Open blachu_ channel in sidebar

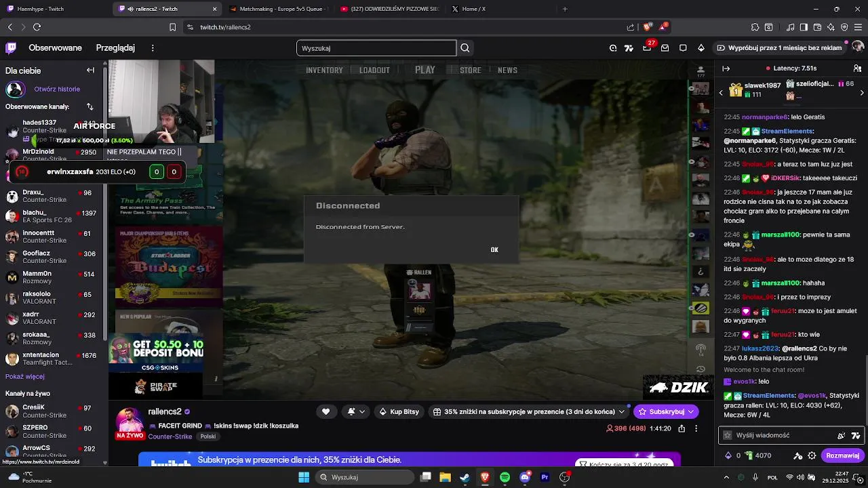[x=52, y=216]
